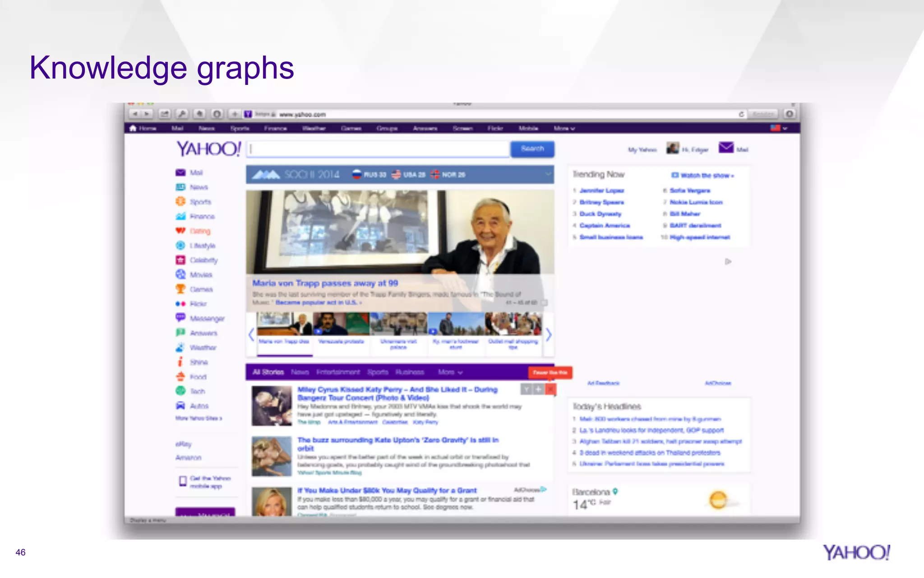
Task: Select the Autos car icon in sidebar
Action: point(180,406)
